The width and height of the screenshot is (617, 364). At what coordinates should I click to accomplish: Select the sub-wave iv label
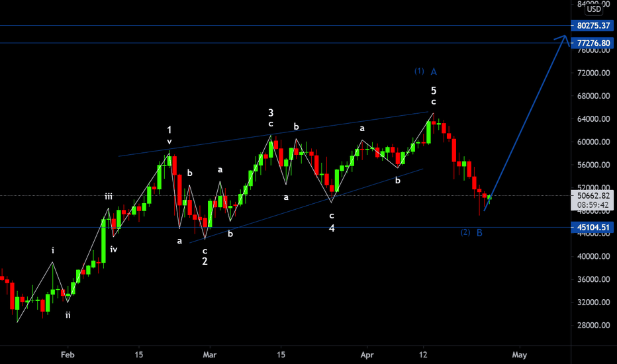(114, 249)
